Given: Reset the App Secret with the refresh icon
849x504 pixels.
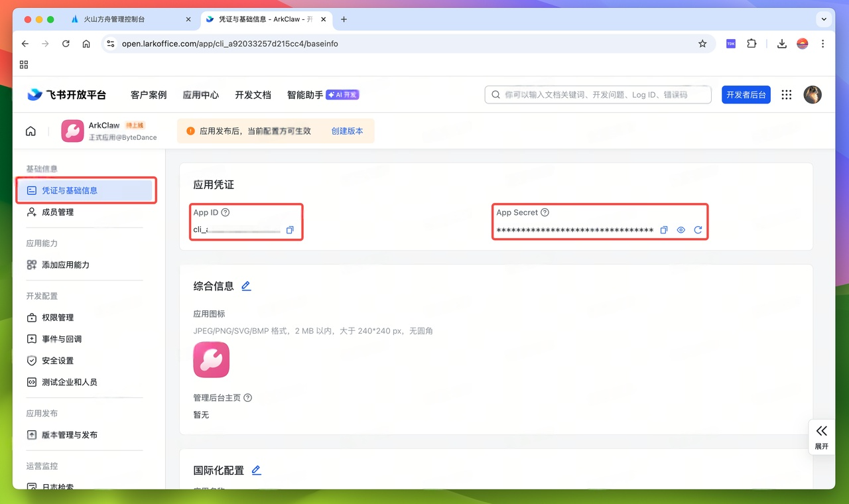Looking at the screenshot, I should pos(698,229).
